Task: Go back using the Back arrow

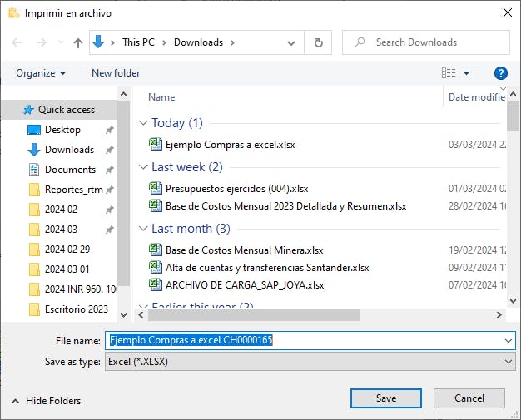Action: (17, 42)
